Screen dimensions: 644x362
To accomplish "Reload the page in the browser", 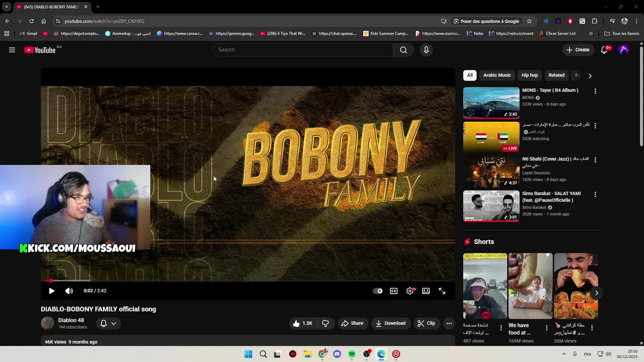I will tap(31, 21).
